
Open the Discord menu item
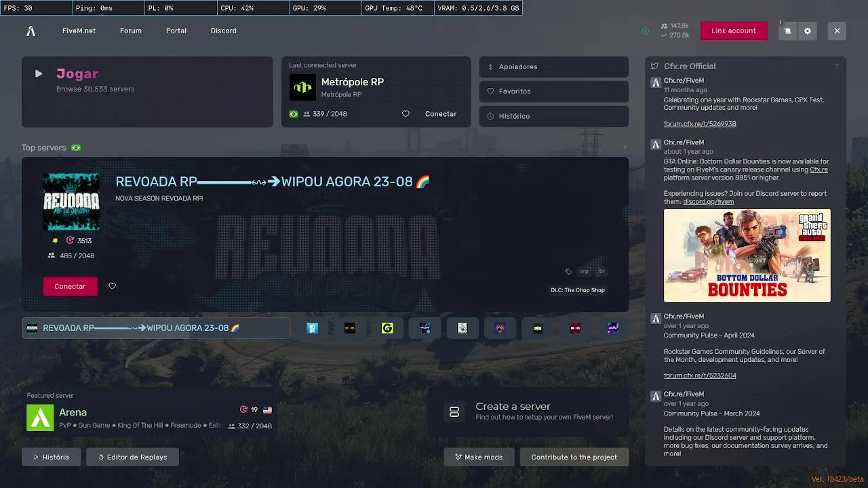click(224, 30)
